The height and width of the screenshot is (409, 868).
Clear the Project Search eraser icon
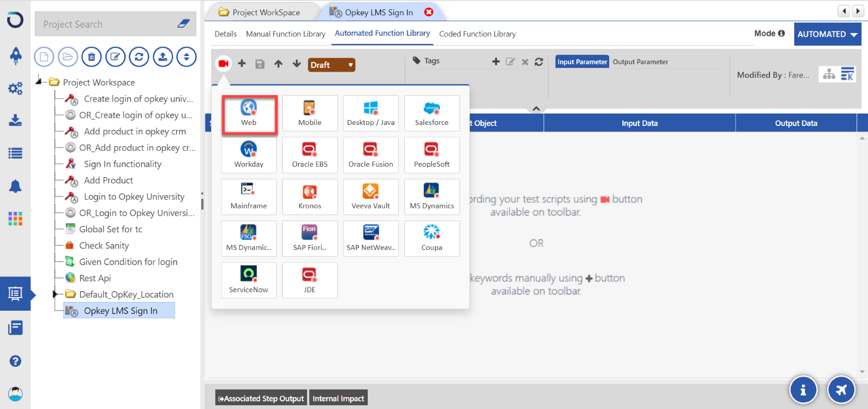coord(183,24)
